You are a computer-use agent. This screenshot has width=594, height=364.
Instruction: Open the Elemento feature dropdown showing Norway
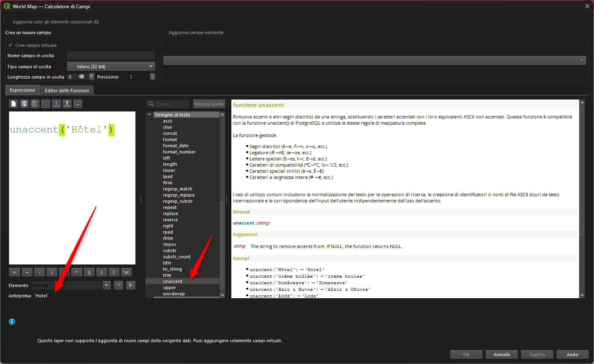click(107, 285)
